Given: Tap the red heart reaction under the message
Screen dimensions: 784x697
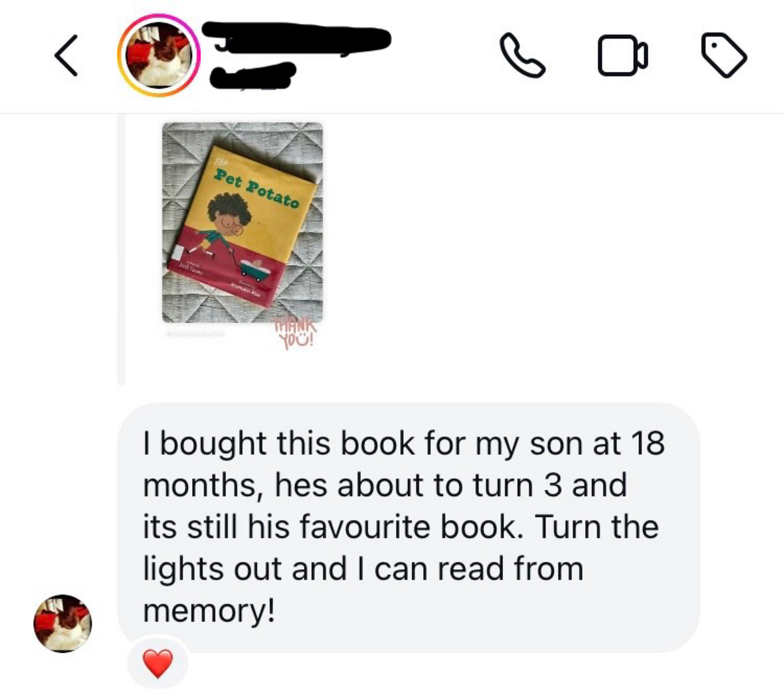Looking at the screenshot, I should click(x=158, y=664).
